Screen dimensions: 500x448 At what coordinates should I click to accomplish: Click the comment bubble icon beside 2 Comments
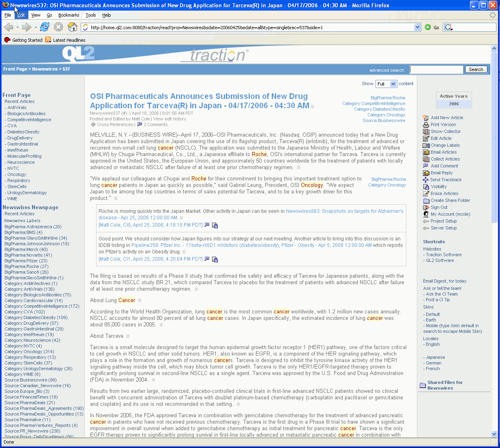click(139, 124)
